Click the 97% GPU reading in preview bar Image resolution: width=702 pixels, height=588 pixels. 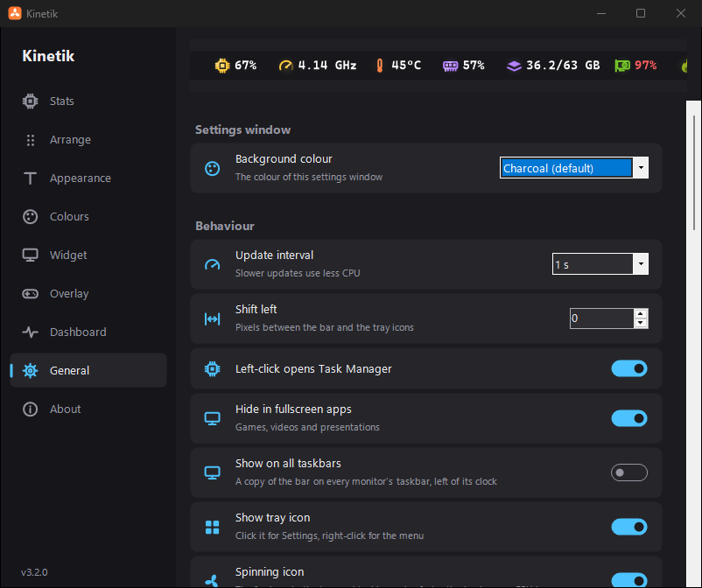(646, 66)
